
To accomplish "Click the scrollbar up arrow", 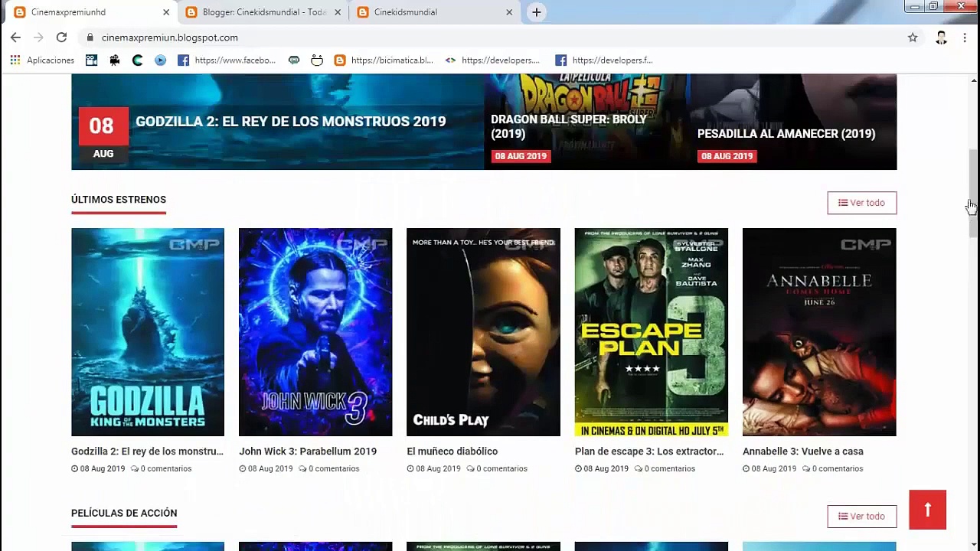I will click(x=974, y=80).
